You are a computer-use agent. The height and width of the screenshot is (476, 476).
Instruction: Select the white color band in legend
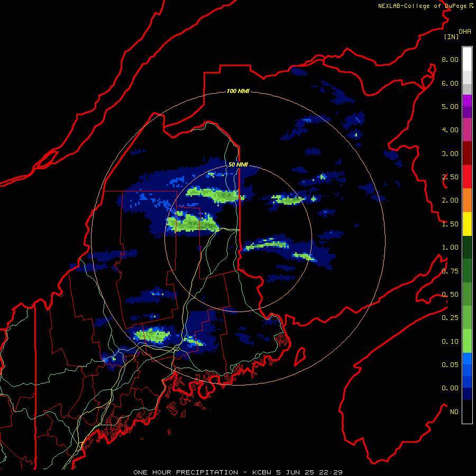point(467,59)
